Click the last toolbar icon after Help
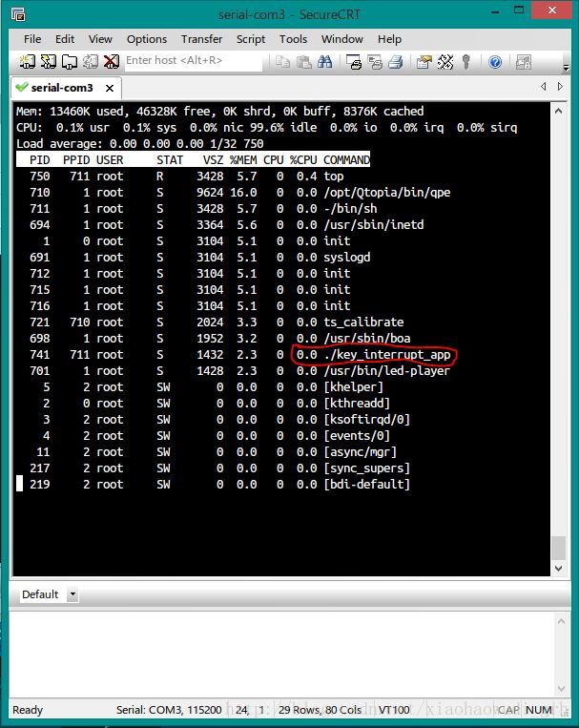This screenshot has width=579, height=728. 524,61
